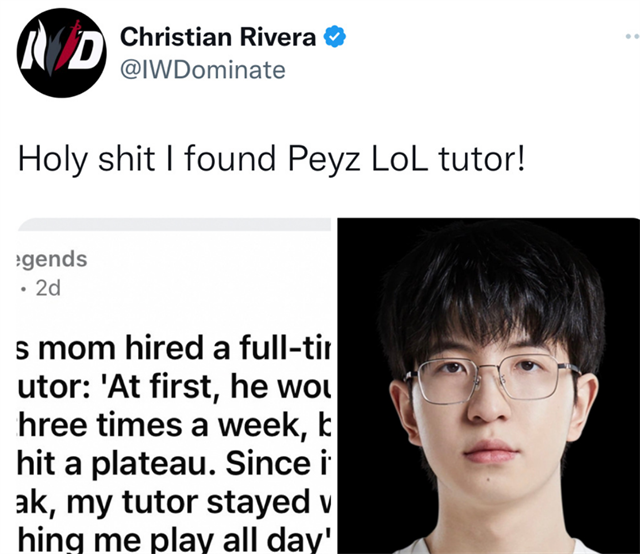Click the line 'hing me play all day'

[174, 541]
